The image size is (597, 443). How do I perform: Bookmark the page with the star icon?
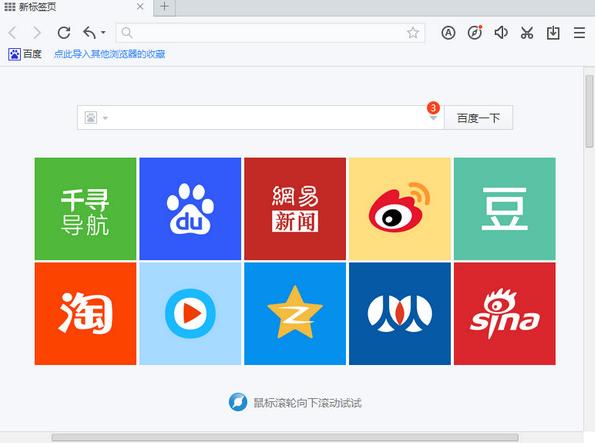pyautogui.click(x=413, y=33)
